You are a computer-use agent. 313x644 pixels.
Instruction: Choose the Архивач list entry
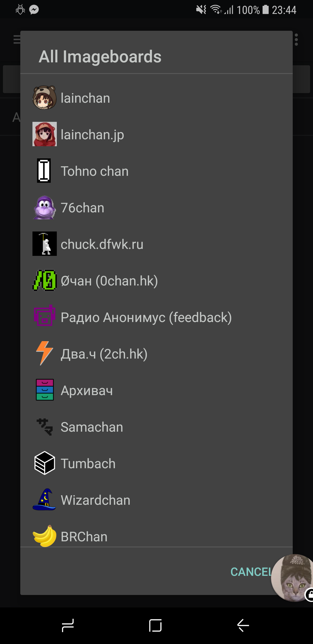87,390
